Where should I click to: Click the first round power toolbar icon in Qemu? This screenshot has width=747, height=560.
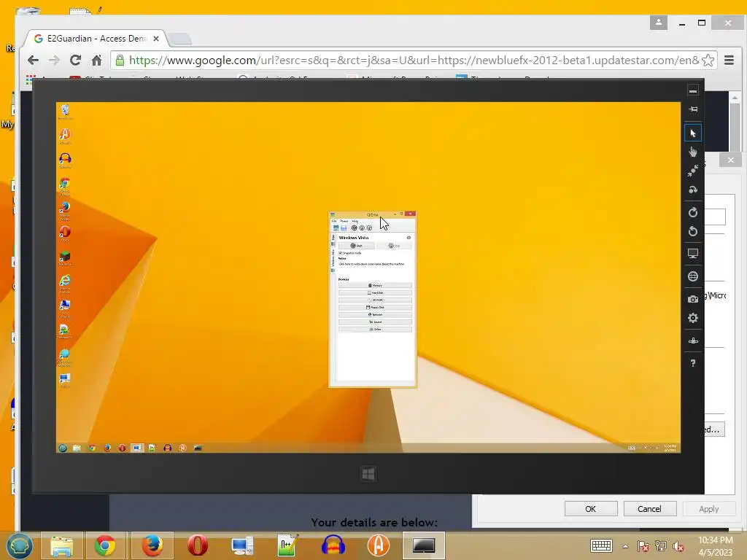click(354, 228)
